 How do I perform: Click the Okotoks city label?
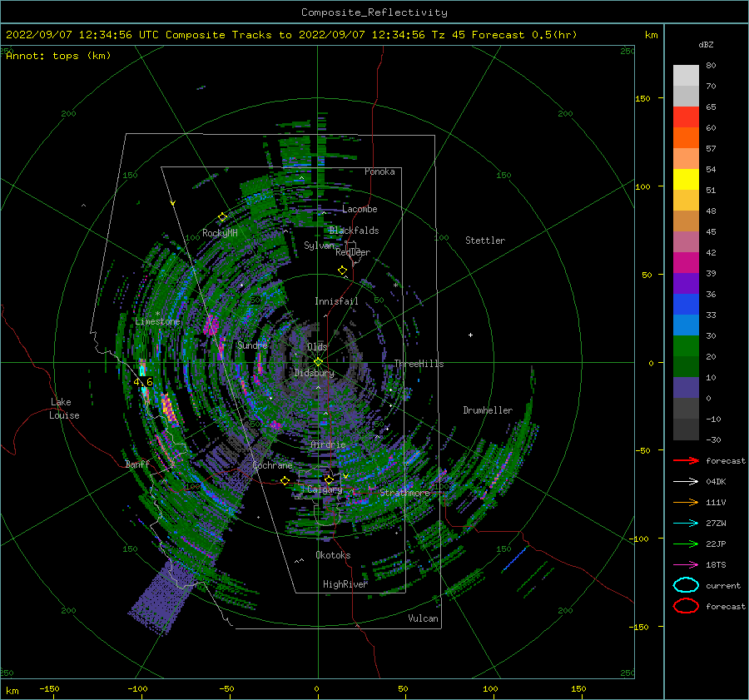point(333,555)
